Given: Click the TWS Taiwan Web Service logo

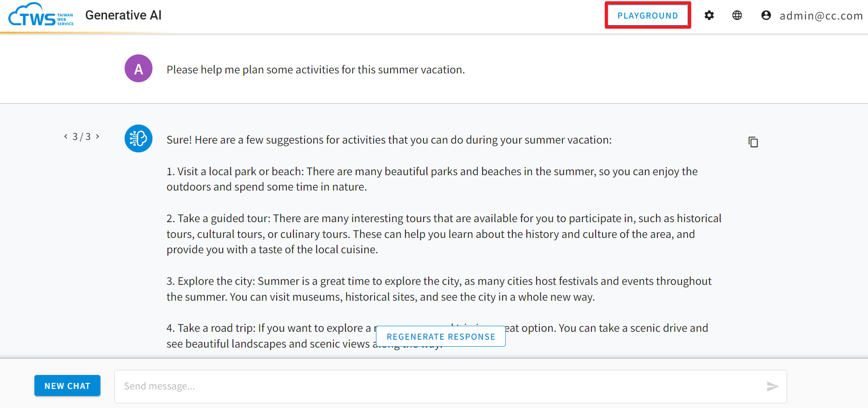Looking at the screenshot, I should pos(41,15).
